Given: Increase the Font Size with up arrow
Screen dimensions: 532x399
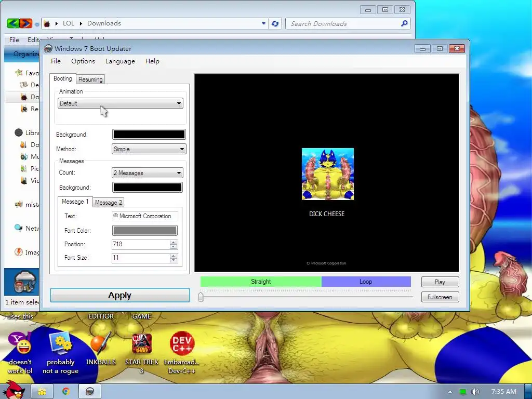Looking at the screenshot, I should [174, 256].
